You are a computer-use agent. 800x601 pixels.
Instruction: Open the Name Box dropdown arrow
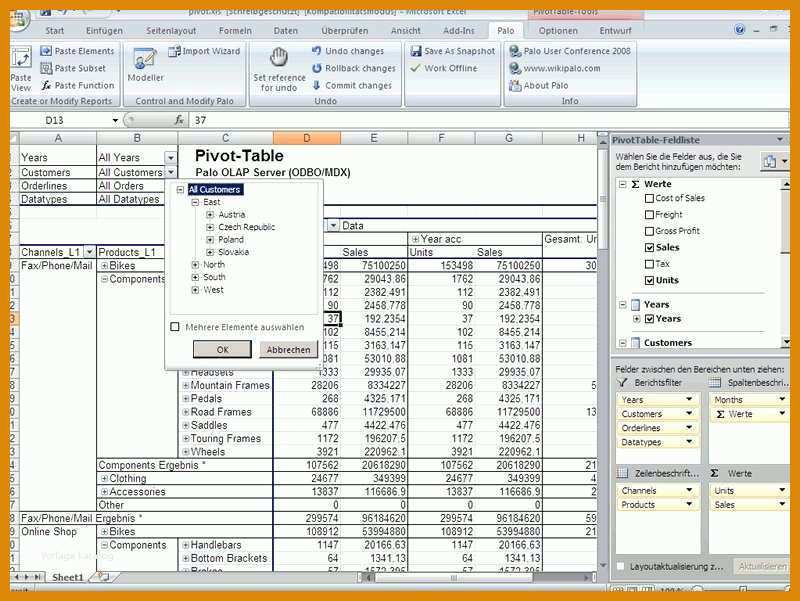[115, 120]
